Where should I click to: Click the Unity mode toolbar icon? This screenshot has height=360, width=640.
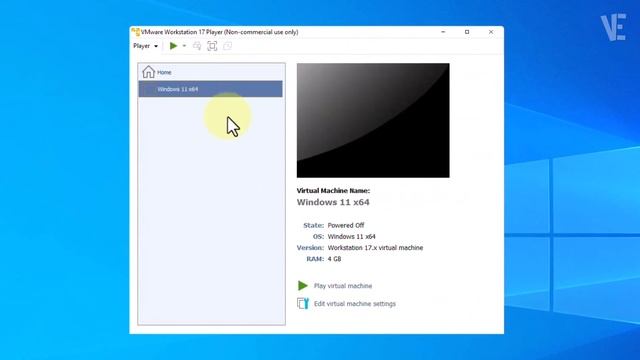point(227,46)
